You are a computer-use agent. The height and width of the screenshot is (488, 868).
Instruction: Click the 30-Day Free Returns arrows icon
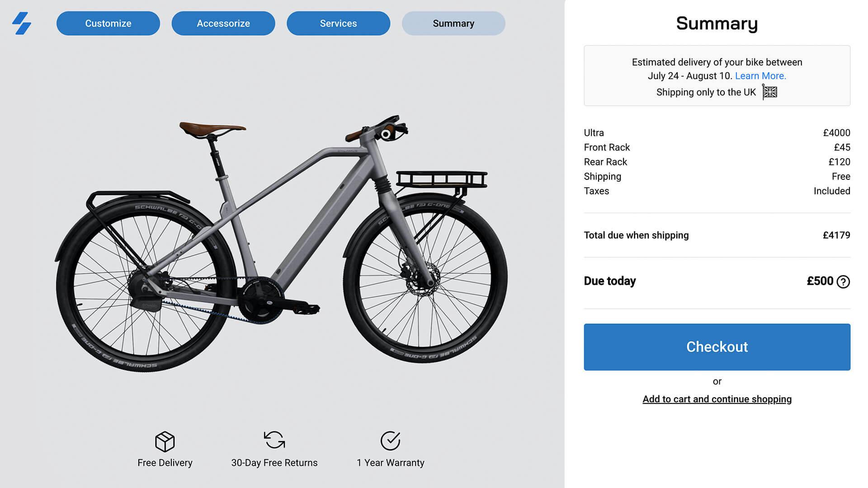(x=274, y=440)
